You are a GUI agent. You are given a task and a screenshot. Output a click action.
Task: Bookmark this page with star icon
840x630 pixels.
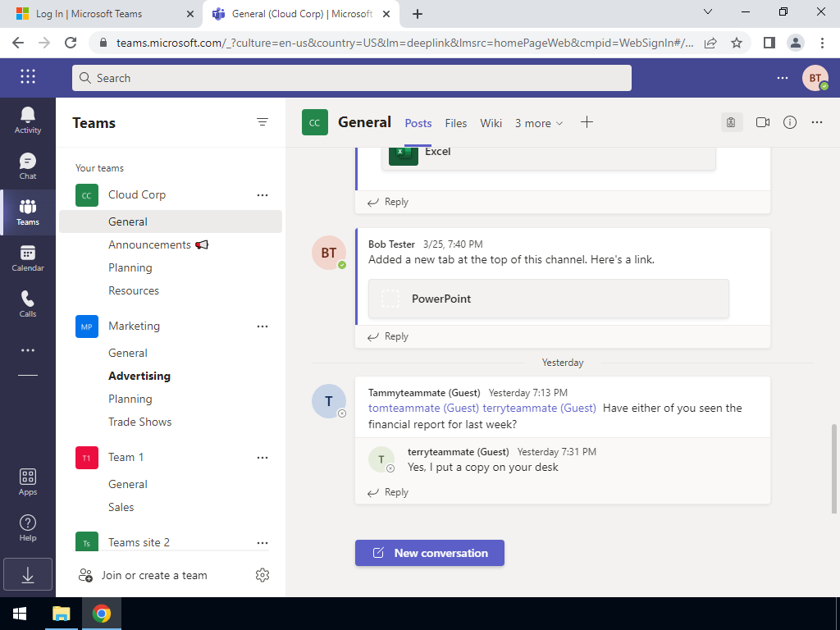737,43
